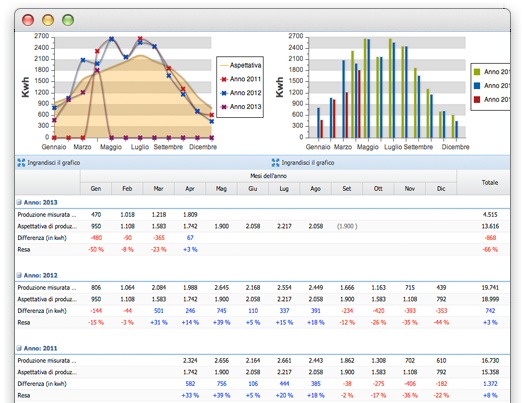The height and width of the screenshot is (403, 523).
Task: Click green swatch in bar chart legend
Action: pos(477,72)
